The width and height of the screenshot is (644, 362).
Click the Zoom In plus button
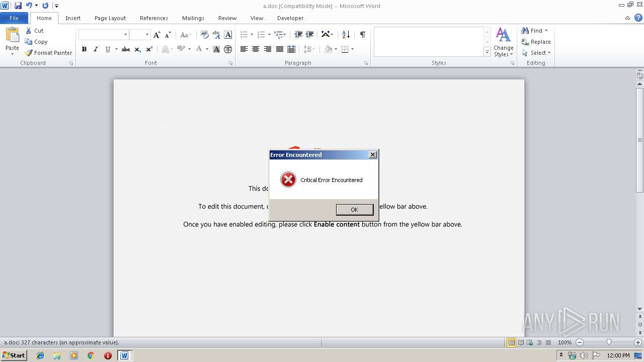click(x=638, y=342)
